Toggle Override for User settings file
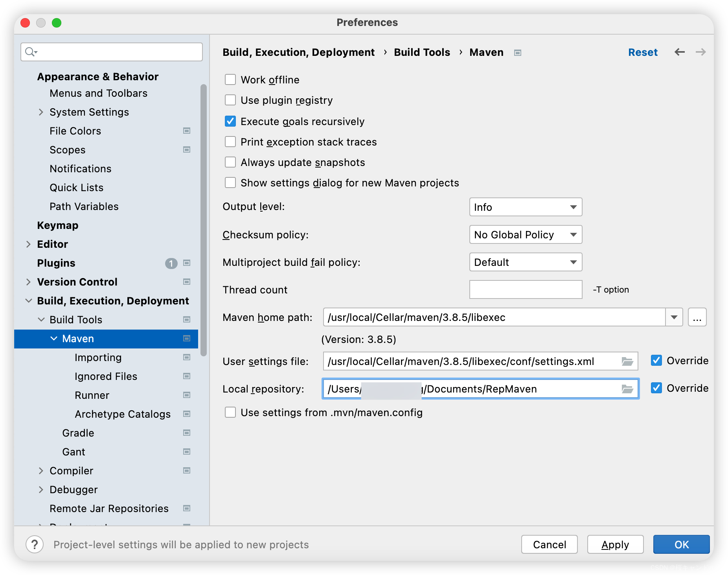 [x=656, y=360]
